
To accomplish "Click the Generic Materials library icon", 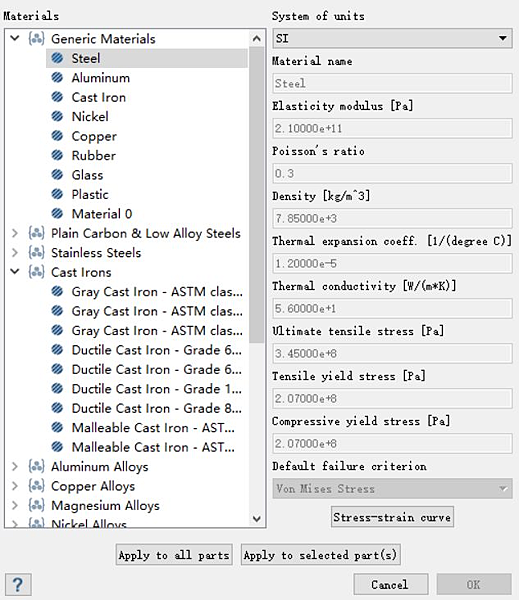I will point(36,39).
